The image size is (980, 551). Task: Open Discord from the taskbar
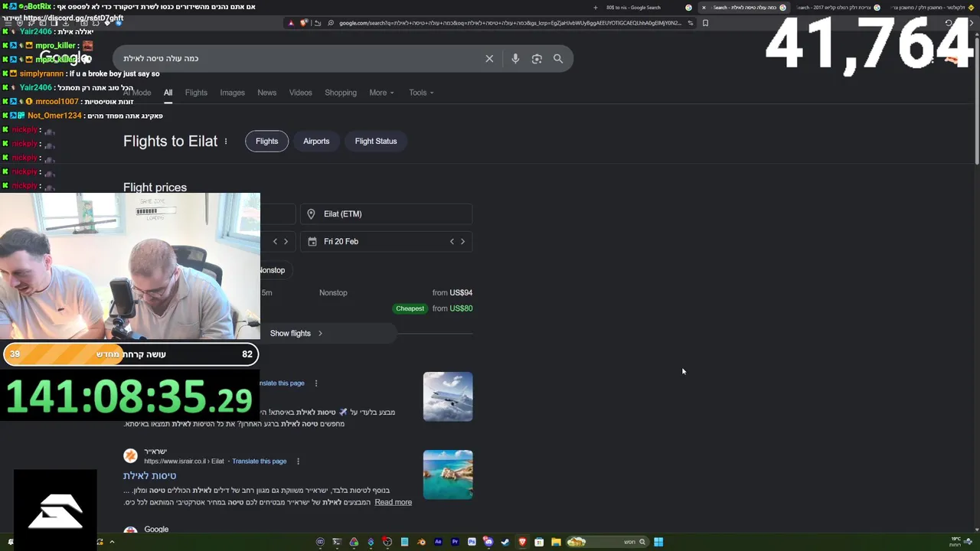(488, 542)
